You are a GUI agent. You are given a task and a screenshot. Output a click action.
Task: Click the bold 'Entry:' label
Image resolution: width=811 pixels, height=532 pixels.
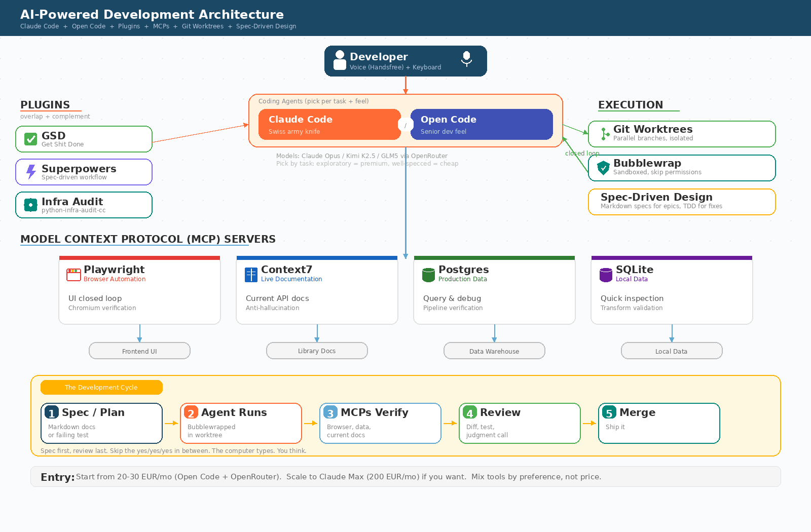click(x=57, y=477)
